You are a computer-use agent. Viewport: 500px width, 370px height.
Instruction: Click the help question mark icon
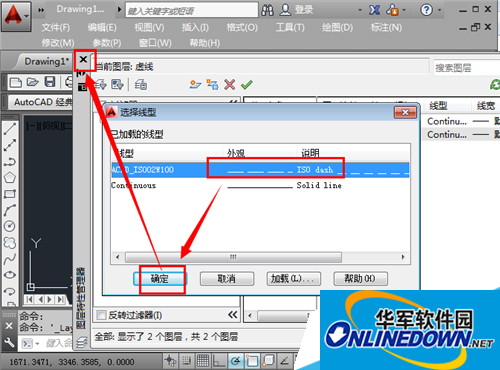pyautogui.click(x=426, y=10)
